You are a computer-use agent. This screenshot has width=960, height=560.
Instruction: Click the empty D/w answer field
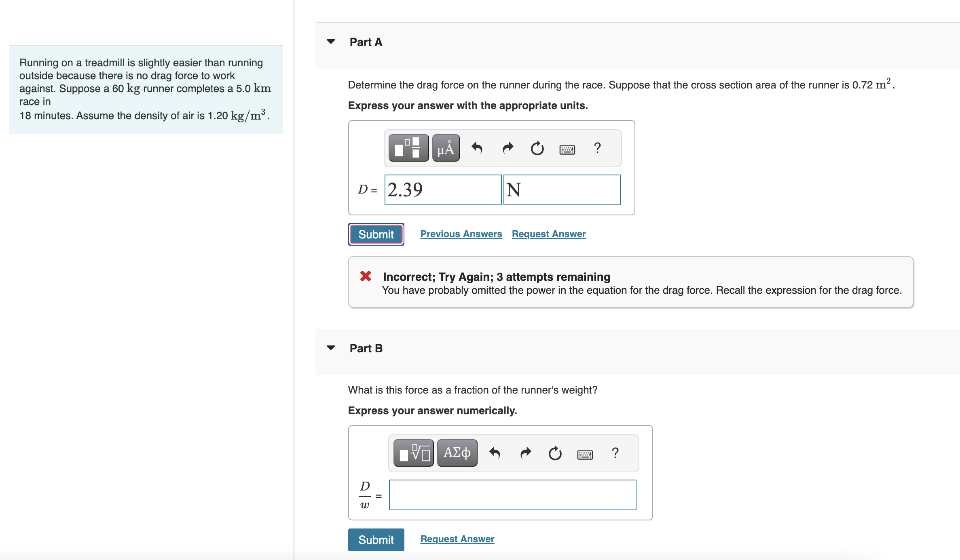coord(512,495)
